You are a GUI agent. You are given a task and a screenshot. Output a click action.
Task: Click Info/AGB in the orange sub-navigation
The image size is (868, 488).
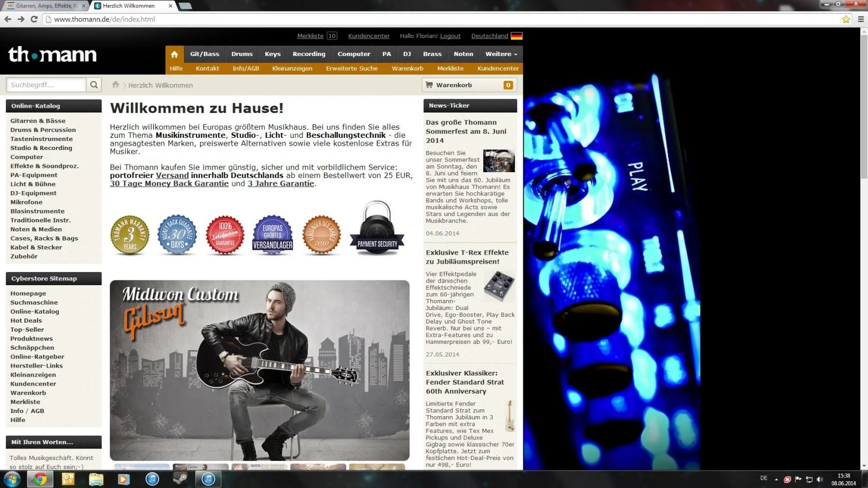245,68
